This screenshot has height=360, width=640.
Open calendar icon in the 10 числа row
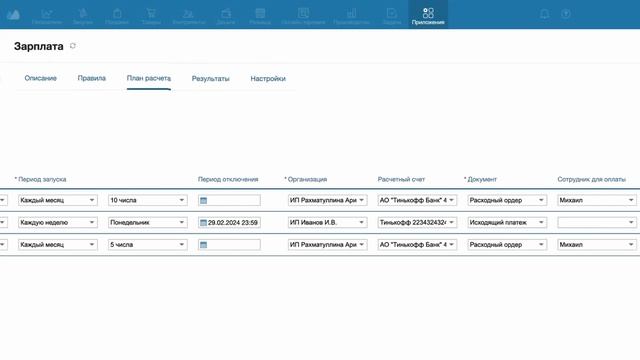pyautogui.click(x=203, y=200)
